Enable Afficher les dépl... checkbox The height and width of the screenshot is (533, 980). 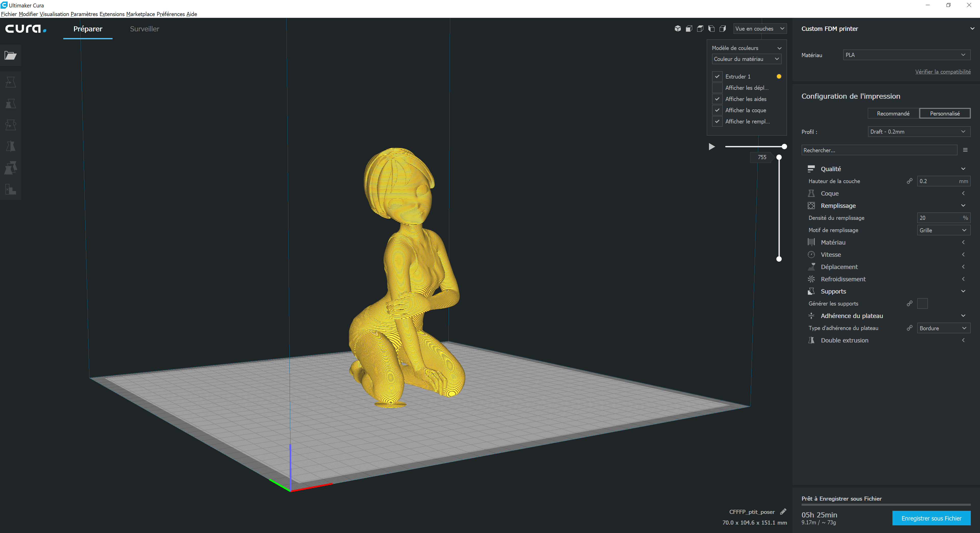pos(717,88)
